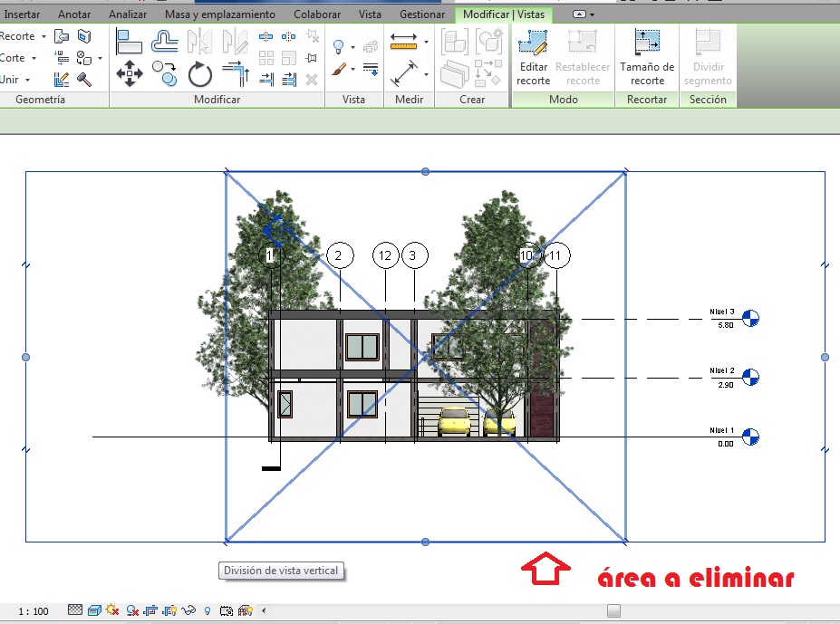Select the Rotate tool in Modificar panel

pos(199,73)
